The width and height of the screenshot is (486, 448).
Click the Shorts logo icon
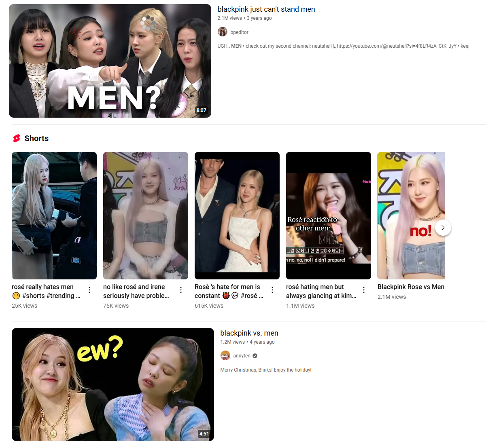(x=17, y=138)
